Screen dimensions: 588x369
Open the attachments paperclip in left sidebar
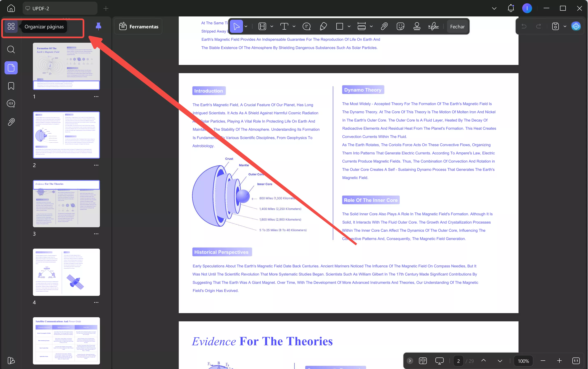[11, 122]
